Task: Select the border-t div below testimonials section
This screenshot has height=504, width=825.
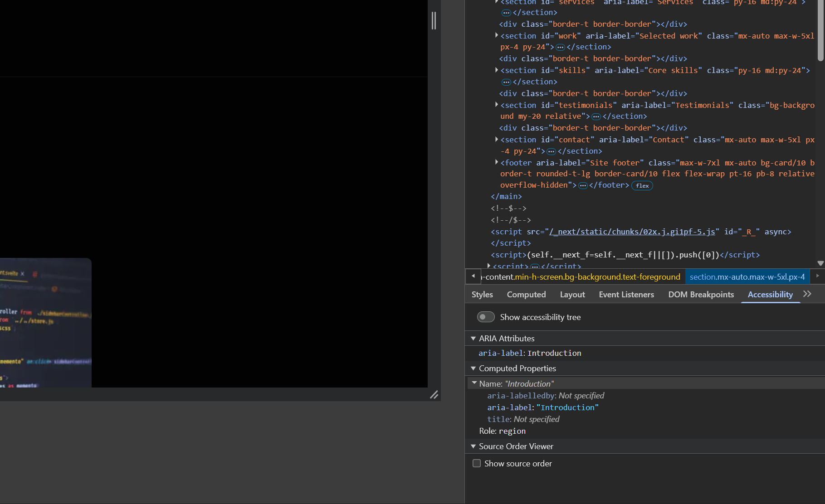Action: point(593,128)
